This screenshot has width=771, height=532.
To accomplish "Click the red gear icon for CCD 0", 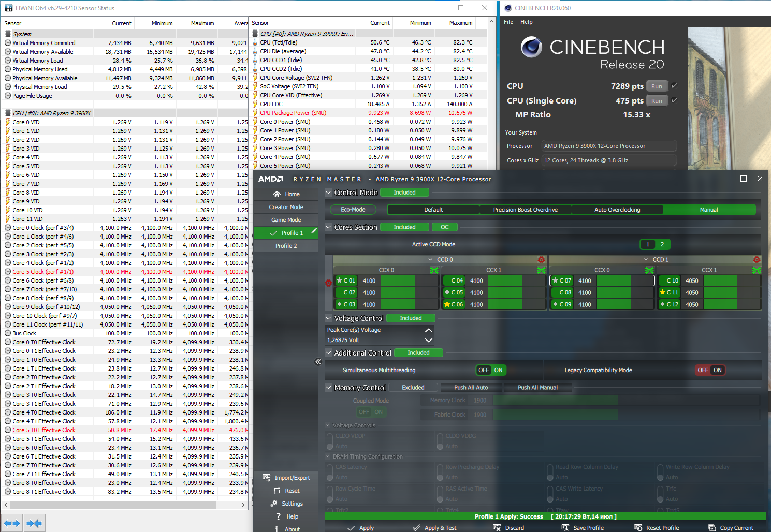I will click(541, 259).
